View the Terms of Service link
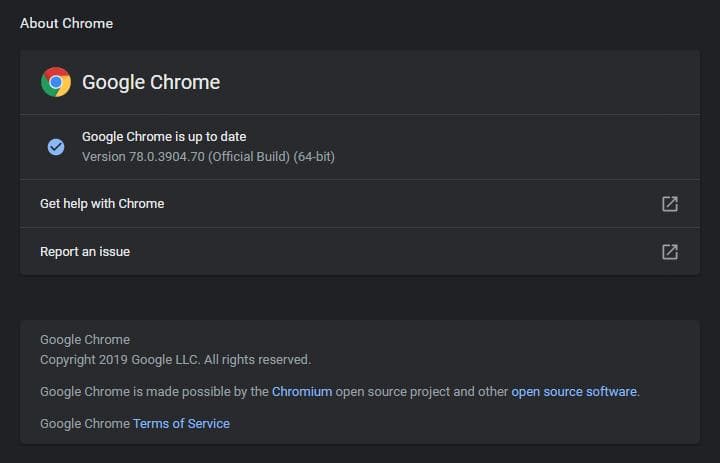This screenshot has width=720, height=463. [181, 424]
